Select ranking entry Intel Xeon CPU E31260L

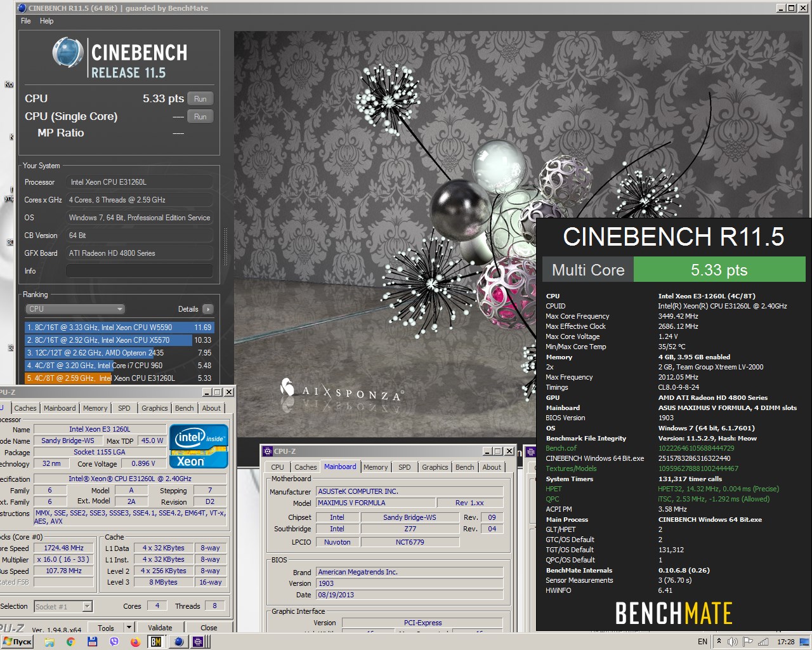(119, 378)
